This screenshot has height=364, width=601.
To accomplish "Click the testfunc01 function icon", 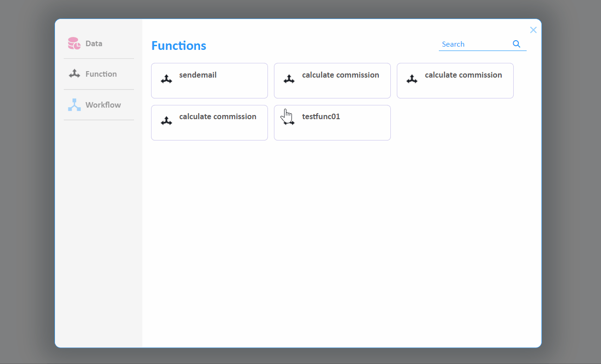I will click(x=289, y=121).
